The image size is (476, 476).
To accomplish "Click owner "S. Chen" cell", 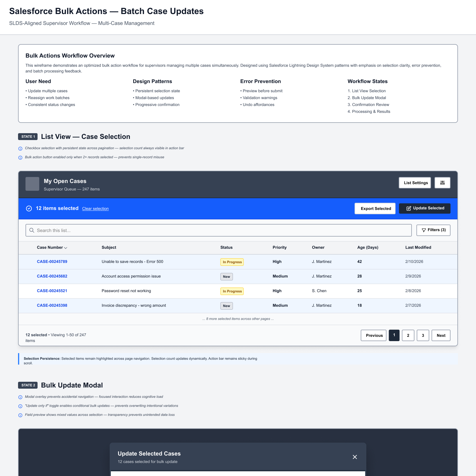I will pos(319,291).
